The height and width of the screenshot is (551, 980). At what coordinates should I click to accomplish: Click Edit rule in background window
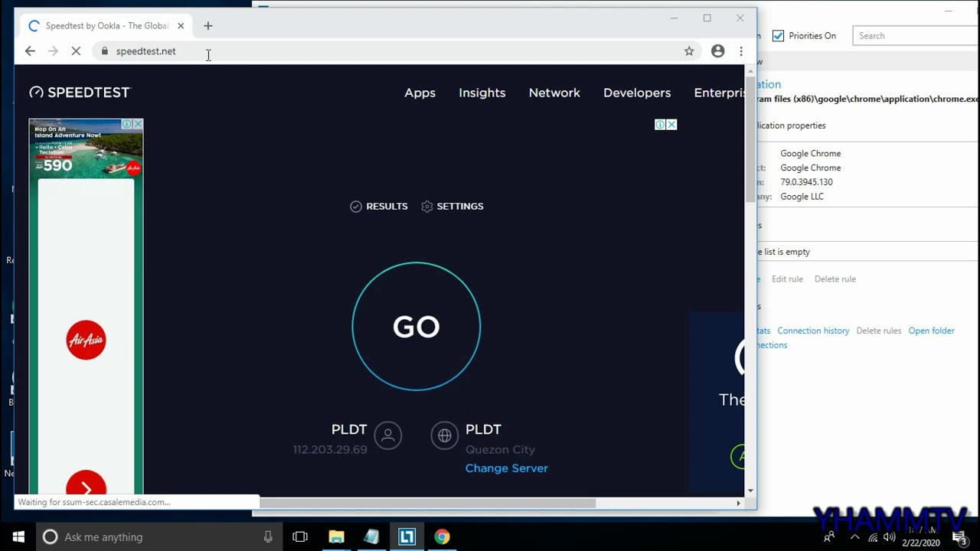pos(787,279)
